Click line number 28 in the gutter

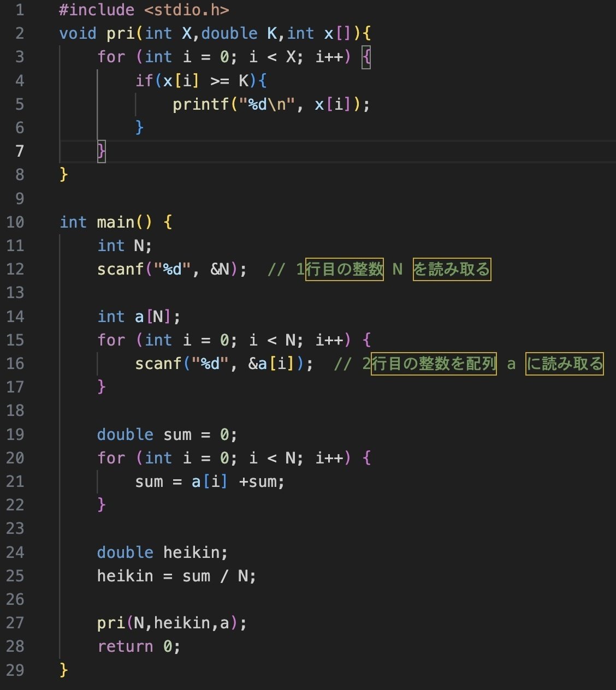point(15,646)
